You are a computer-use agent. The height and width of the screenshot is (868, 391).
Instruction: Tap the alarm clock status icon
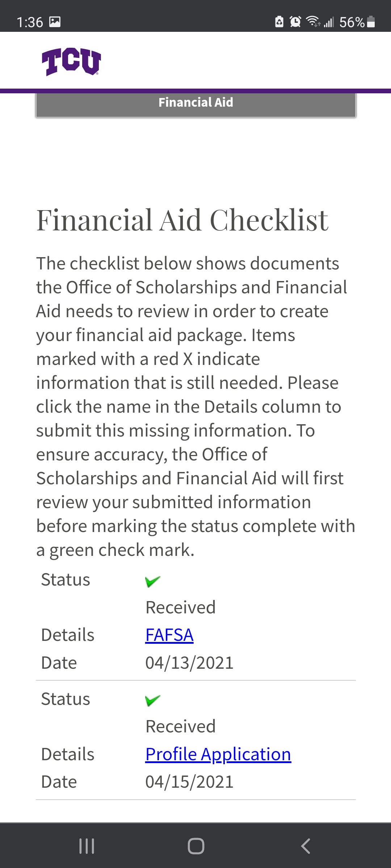pyautogui.click(x=295, y=22)
